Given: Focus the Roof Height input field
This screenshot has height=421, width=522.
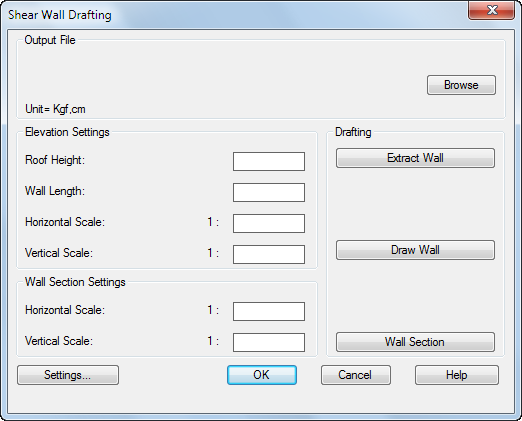Looking at the screenshot, I should point(269,162).
